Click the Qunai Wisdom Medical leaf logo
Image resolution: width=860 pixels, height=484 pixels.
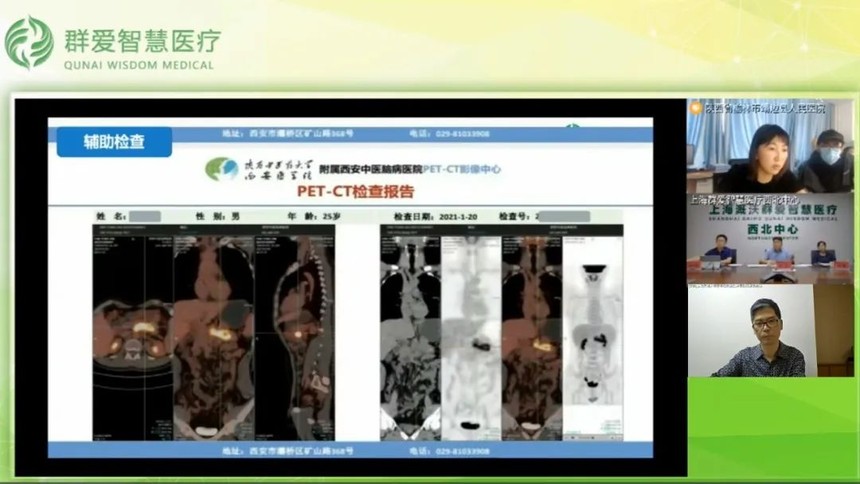29,43
